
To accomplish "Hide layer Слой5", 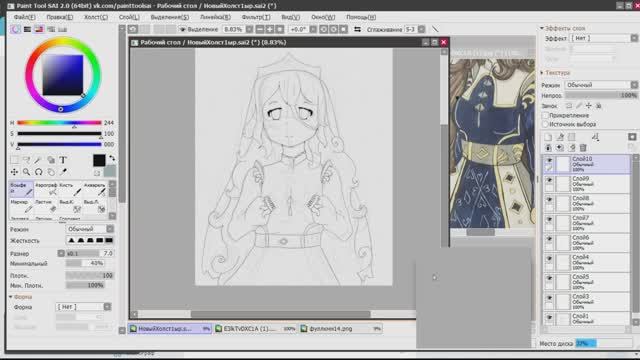I will click(549, 278).
